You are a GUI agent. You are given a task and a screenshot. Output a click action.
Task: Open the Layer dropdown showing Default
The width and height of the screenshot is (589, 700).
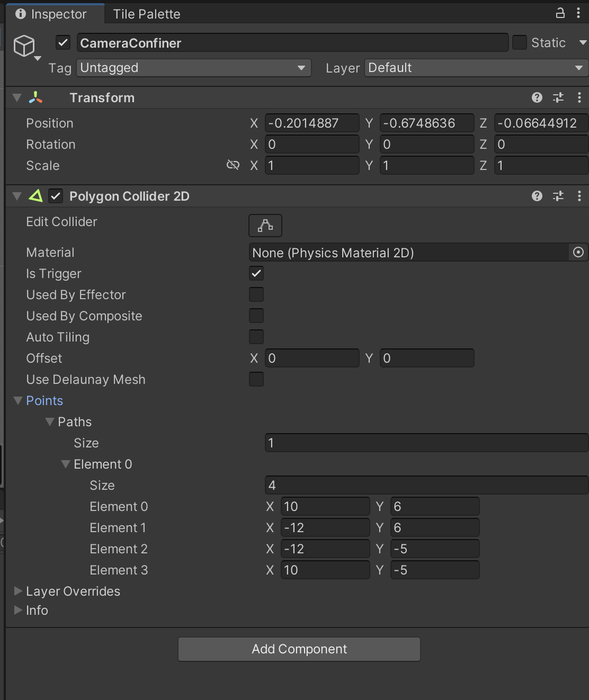click(475, 68)
